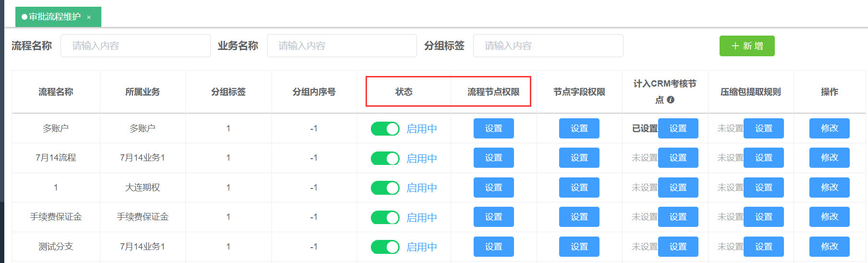This screenshot has width=868, height=263.
Task: Open 流程节点权限 设置 for 测试分支
Action: tap(494, 247)
